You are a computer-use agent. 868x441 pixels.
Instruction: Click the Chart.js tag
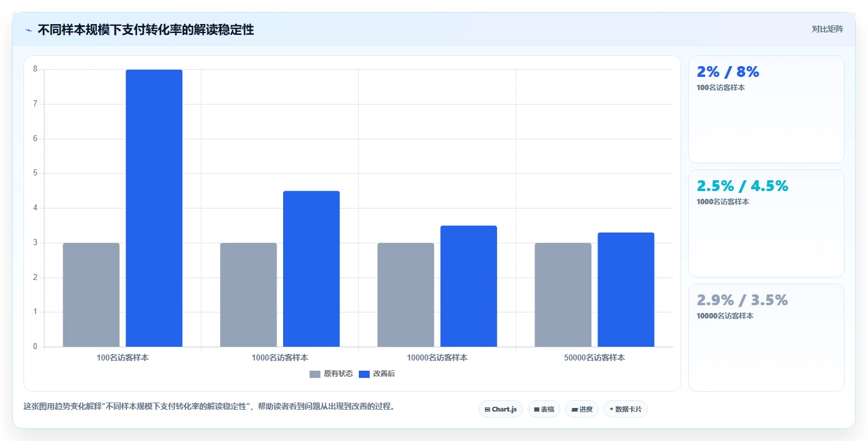pos(501,409)
